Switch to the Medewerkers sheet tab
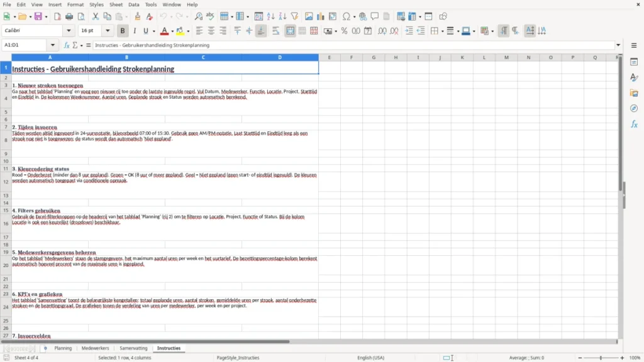The height and width of the screenshot is (362, 644). (96, 348)
